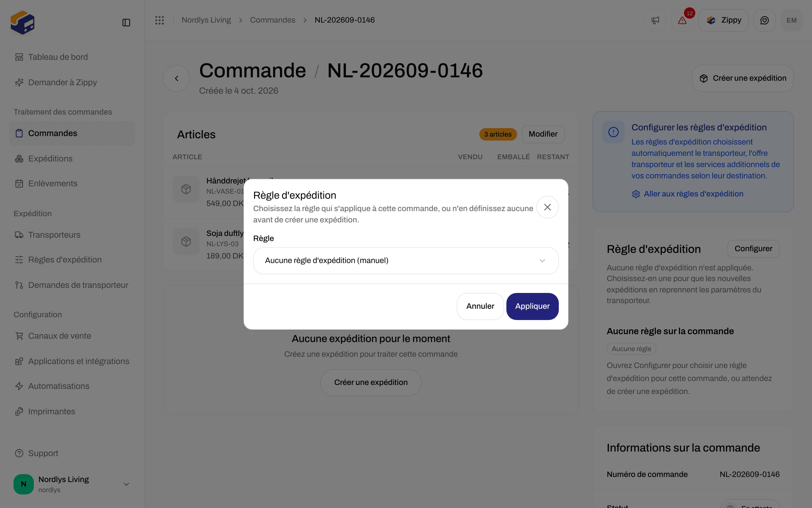Open the Règle dropdown in the dialog
This screenshot has height=508, width=812.
[x=406, y=260]
